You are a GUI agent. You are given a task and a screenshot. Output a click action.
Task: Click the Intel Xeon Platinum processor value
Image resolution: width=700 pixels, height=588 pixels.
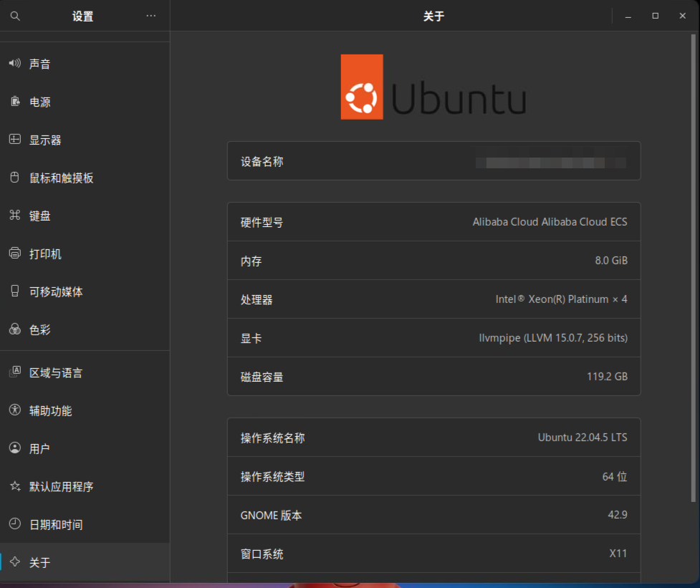[x=561, y=299]
